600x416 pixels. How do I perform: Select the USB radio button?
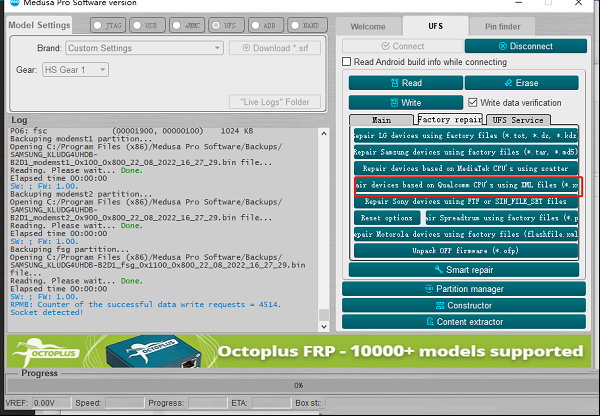(x=137, y=25)
